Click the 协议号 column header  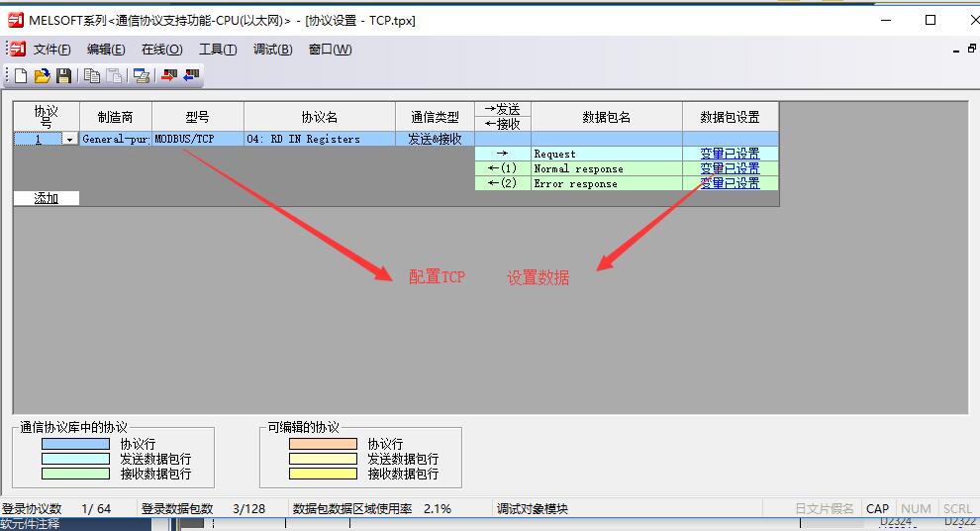click(47, 116)
